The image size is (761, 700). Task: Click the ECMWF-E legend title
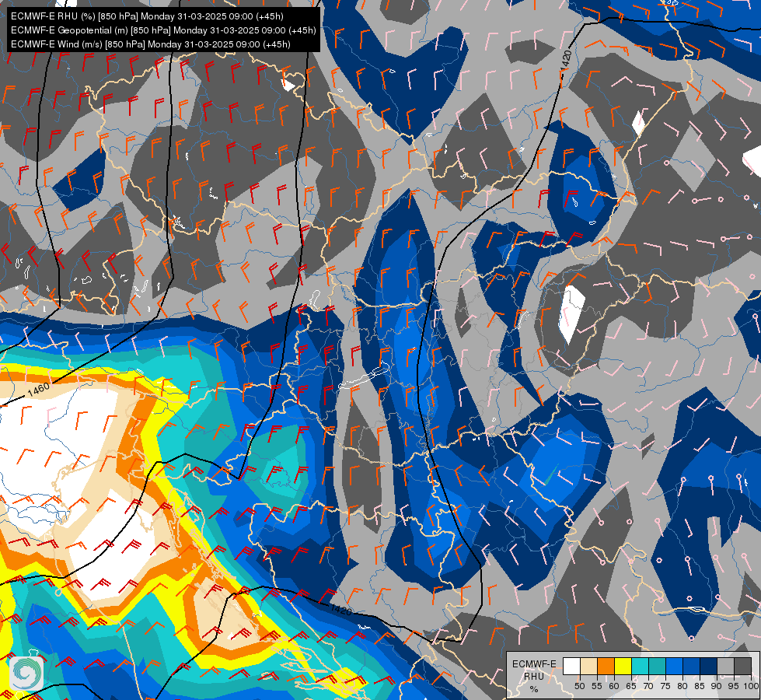click(x=534, y=664)
